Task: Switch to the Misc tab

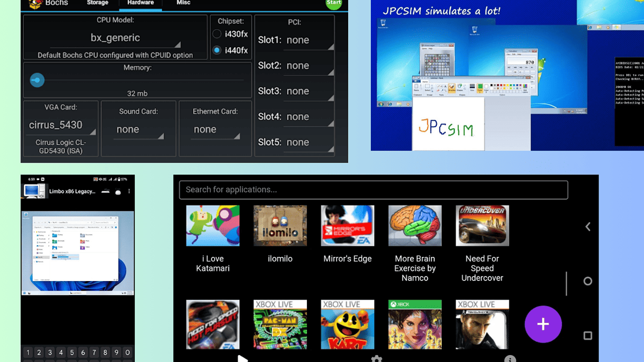Action: pos(183,3)
